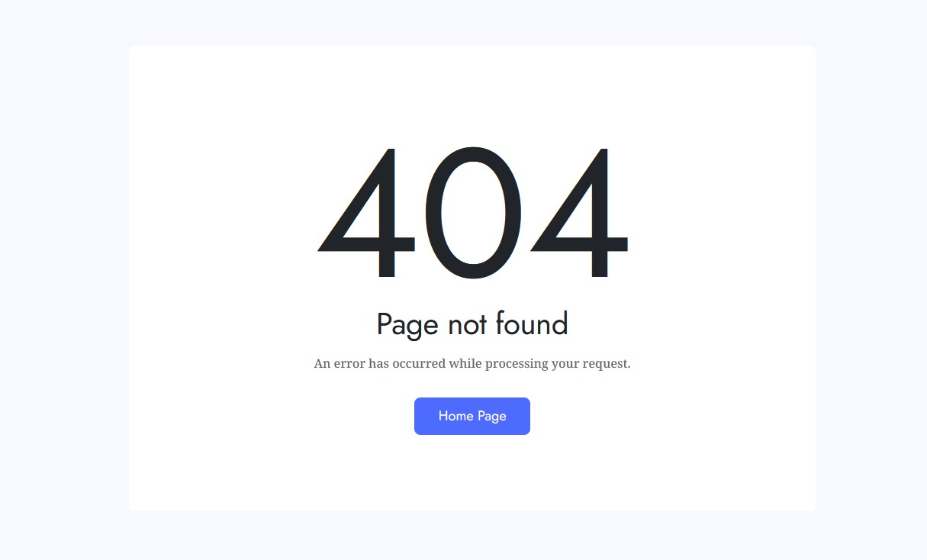
Task: Click the word not in heading
Action: [x=467, y=324]
